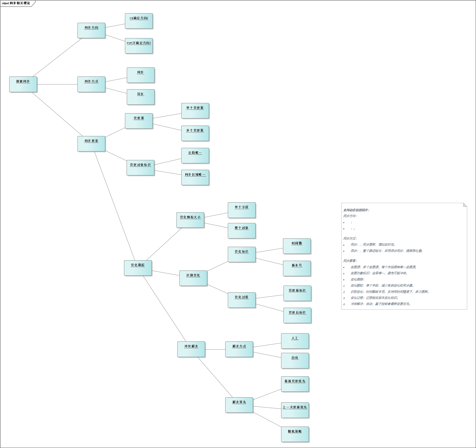Select the 数据同步 root node

point(23,84)
